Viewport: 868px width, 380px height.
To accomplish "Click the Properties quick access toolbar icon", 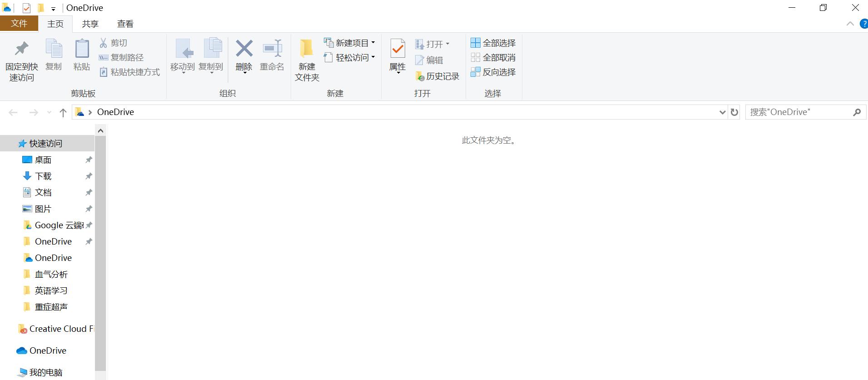I will (x=26, y=8).
